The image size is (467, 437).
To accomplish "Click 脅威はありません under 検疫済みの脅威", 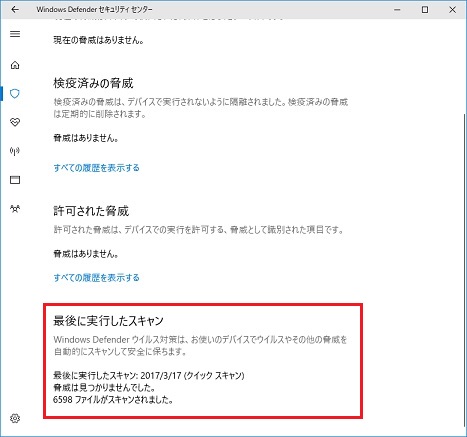I will coord(86,138).
